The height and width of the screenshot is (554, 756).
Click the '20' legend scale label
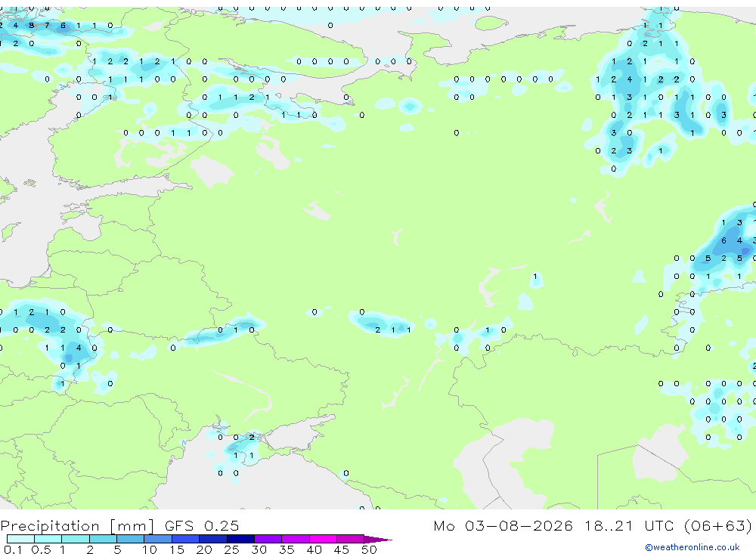pyautogui.click(x=204, y=549)
